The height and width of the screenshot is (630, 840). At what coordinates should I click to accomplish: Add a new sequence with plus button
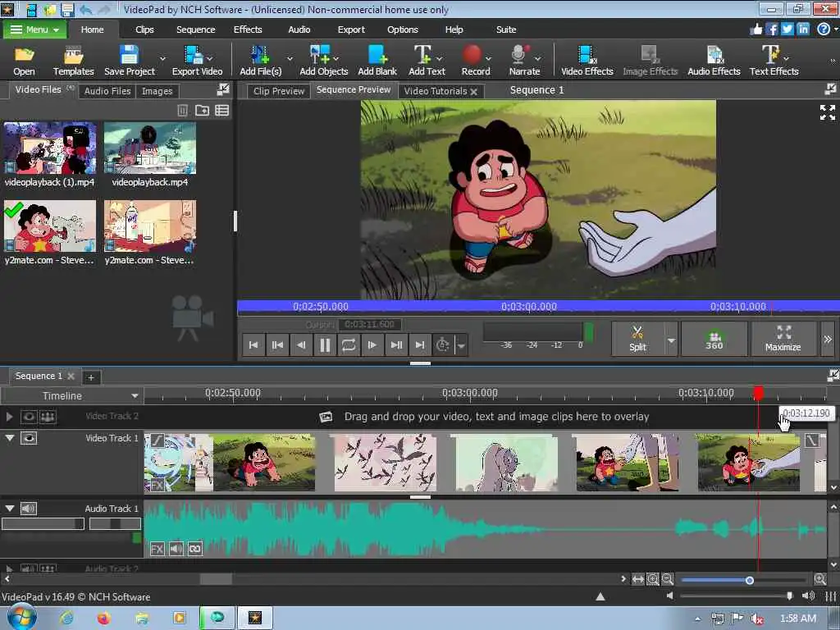[91, 377]
